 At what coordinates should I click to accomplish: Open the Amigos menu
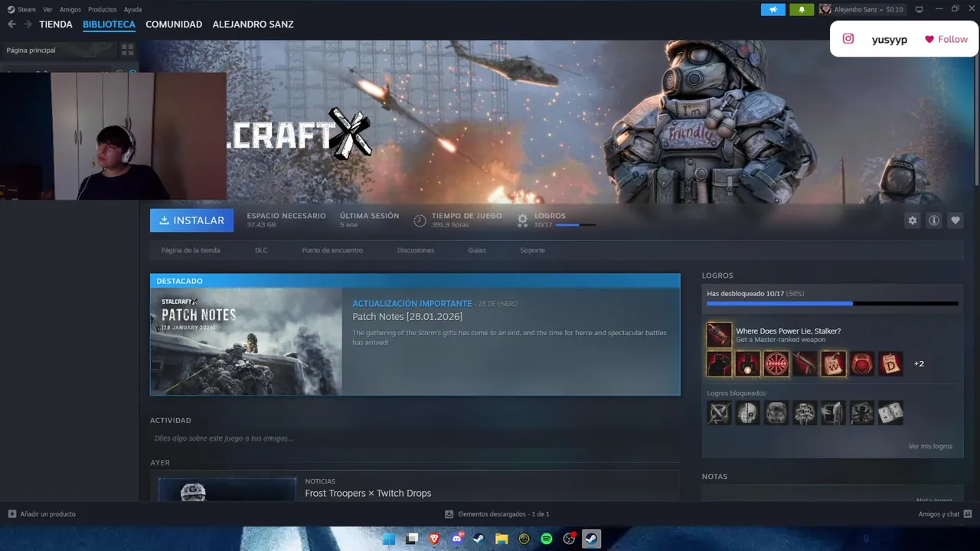(x=70, y=9)
